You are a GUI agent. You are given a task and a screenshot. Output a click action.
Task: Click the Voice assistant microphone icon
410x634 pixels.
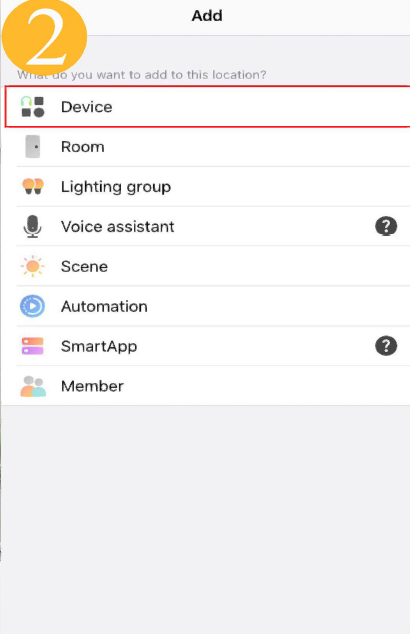click(32, 226)
